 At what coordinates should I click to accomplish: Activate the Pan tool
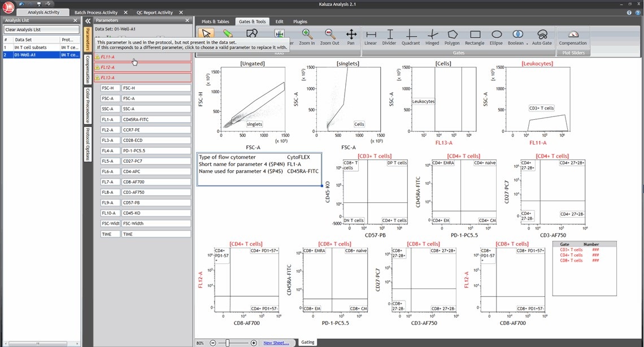(351, 37)
